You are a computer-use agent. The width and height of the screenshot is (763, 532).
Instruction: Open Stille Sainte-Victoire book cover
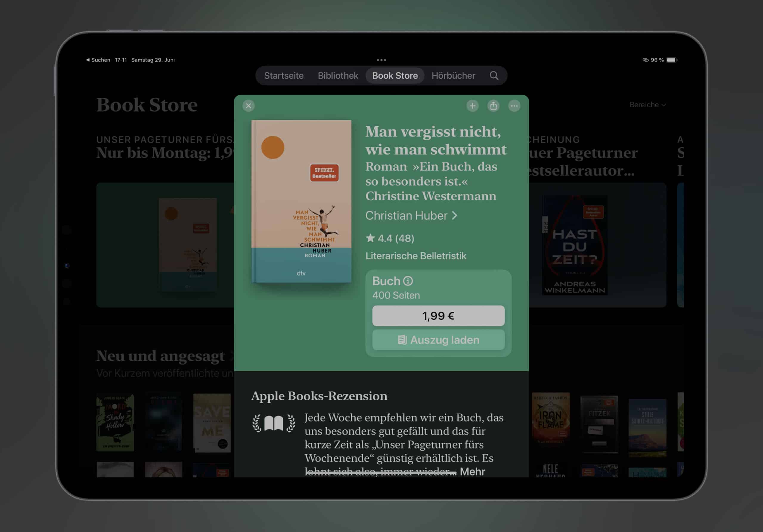647,428
